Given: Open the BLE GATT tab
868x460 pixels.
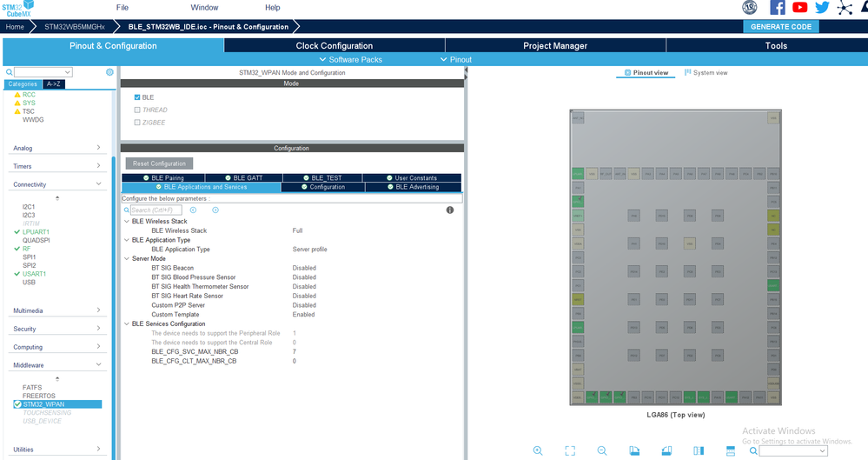Looking at the screenshot, I should point(243,178).
